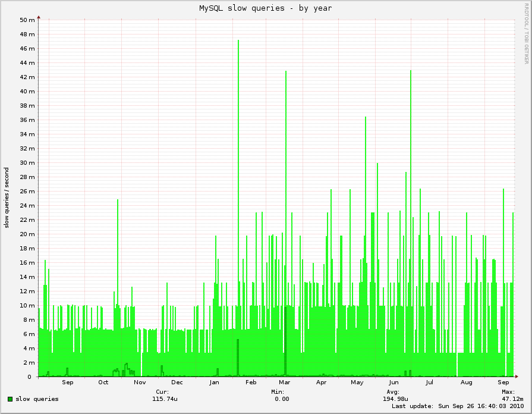This screenshot has height=414, width=532.
Task: Select the maximum value '47.12m'
Action: coord(512,399)
